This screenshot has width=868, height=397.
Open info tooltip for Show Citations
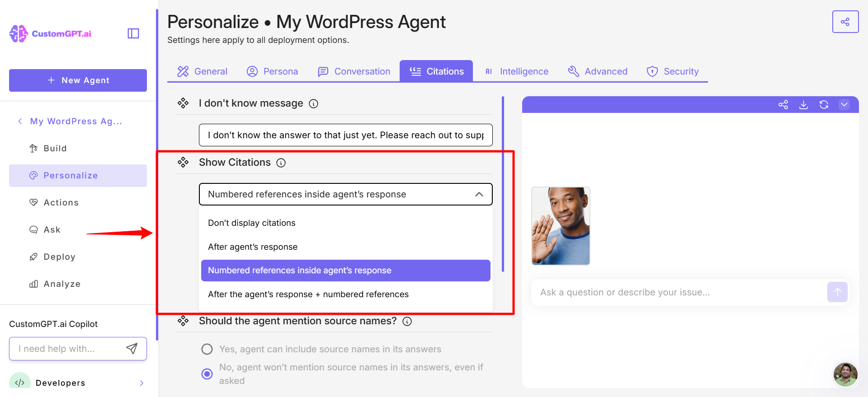281,163
